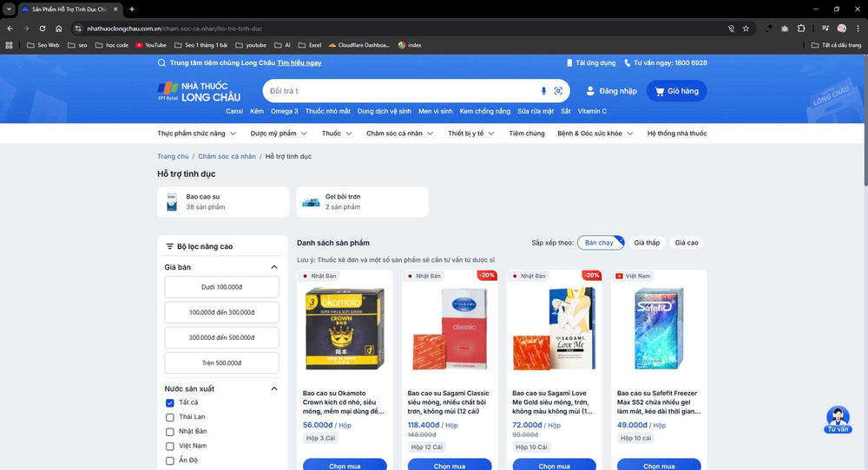The height and width of the screenshot is (470, 868).
Task: Enable the Nhật Bản country filter
Action: coord(170,431)
